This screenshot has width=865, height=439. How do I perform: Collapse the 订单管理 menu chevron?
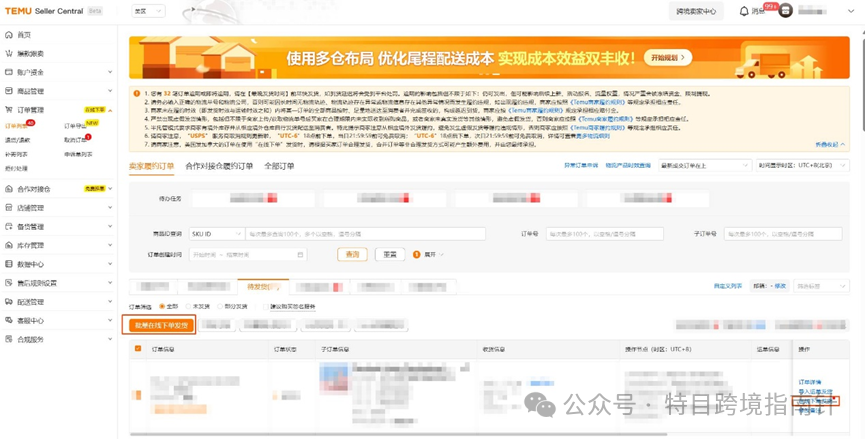(x=110, y=110)
